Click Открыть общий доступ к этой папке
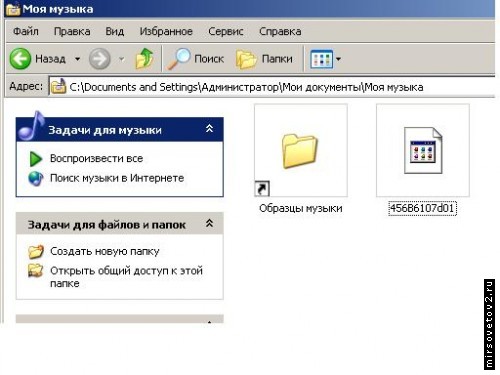Image resolution: width=500 pixels, height=375 pixels. [x=126, y=277]
